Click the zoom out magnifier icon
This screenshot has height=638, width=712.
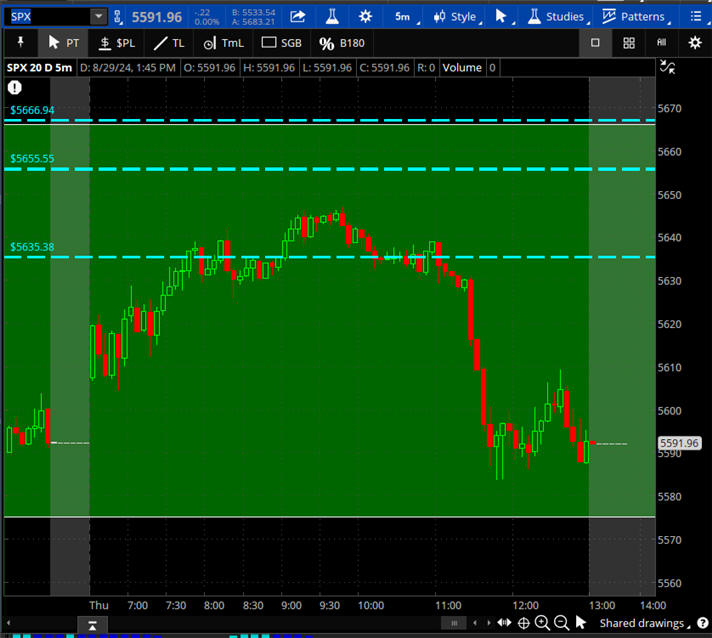point(562,623)
